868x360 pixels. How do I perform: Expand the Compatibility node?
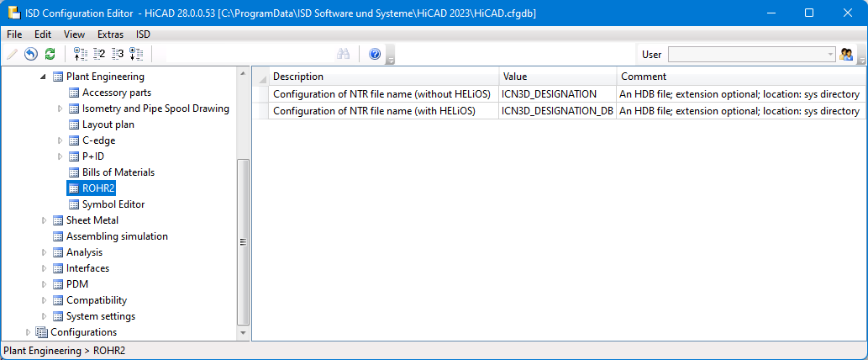[44, 301]
